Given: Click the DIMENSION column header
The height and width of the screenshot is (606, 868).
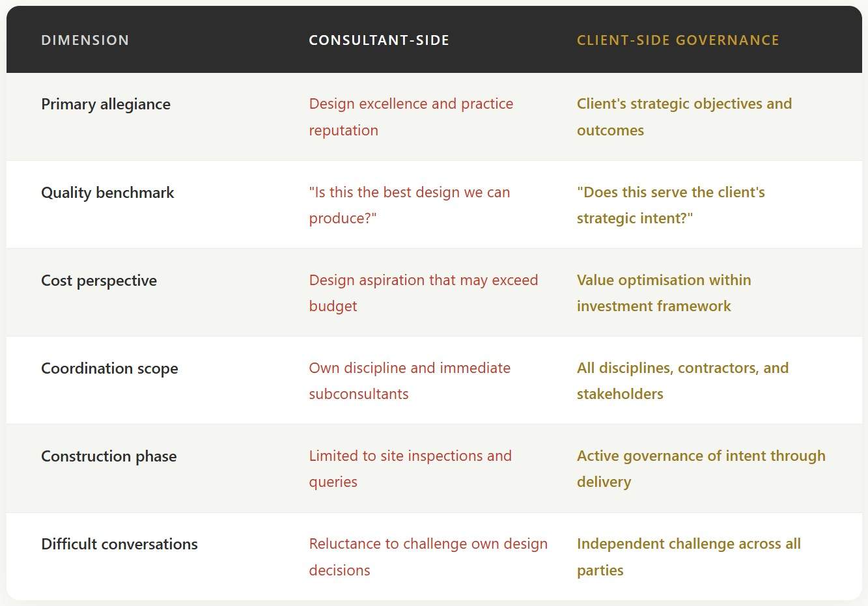Looking at the screenshot, I should (85, 40).
